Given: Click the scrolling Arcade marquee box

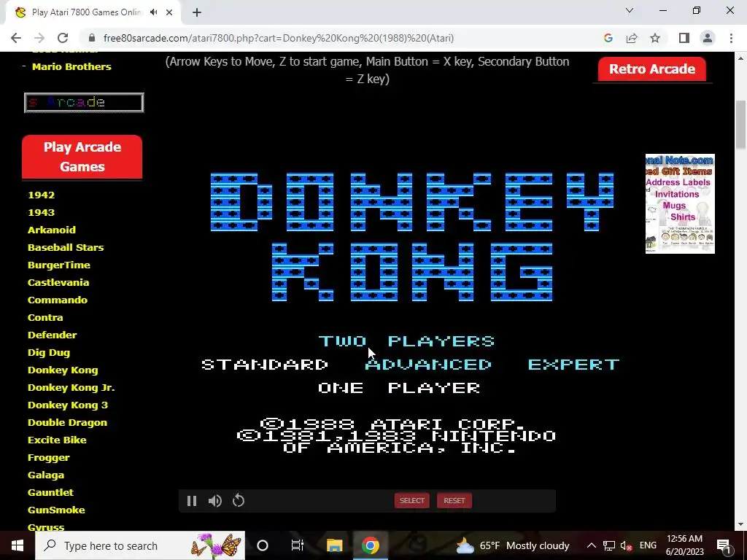Looking at the screenshot, I should pos(84,102).
